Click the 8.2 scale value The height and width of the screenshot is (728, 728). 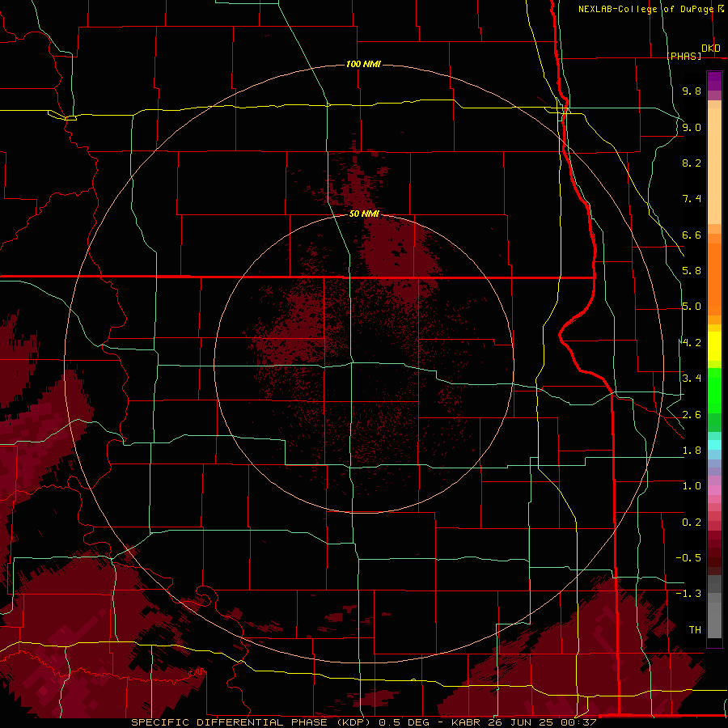[692, 163]
